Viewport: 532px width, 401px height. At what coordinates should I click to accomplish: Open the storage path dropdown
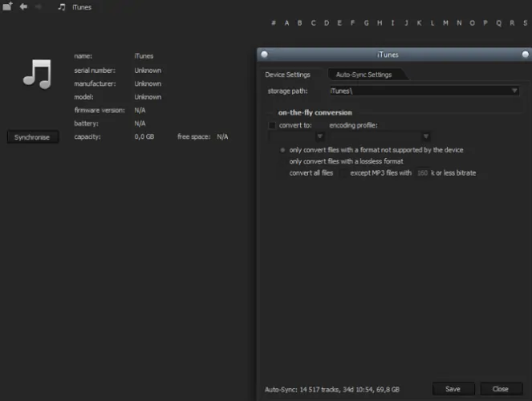514,91
